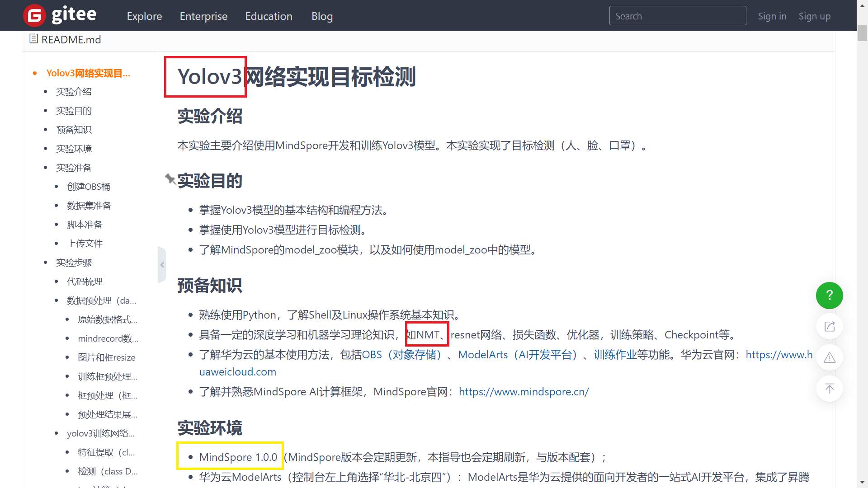Open the Explore menu

[144, 16]
